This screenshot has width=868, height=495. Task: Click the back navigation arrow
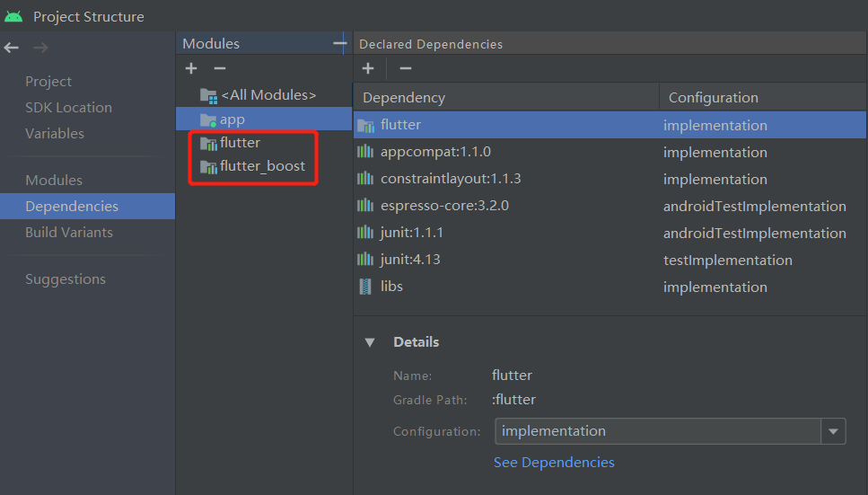(x=11, y=48)
